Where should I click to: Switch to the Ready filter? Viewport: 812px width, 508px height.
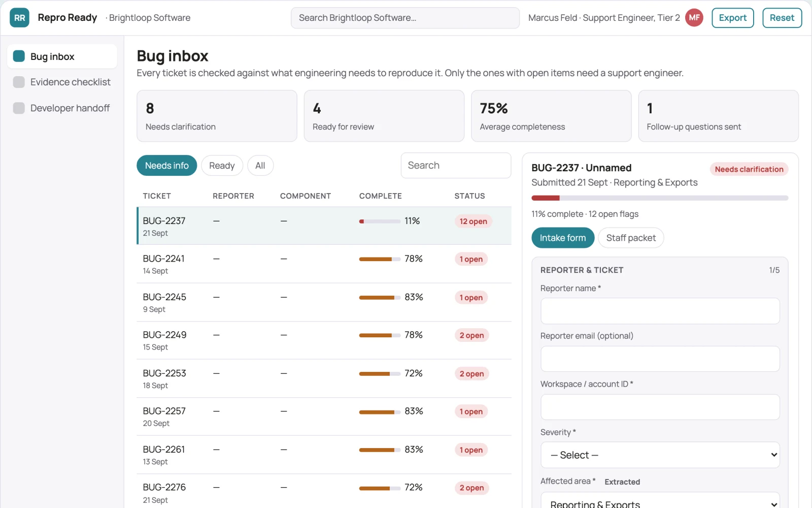coord(222,166)
